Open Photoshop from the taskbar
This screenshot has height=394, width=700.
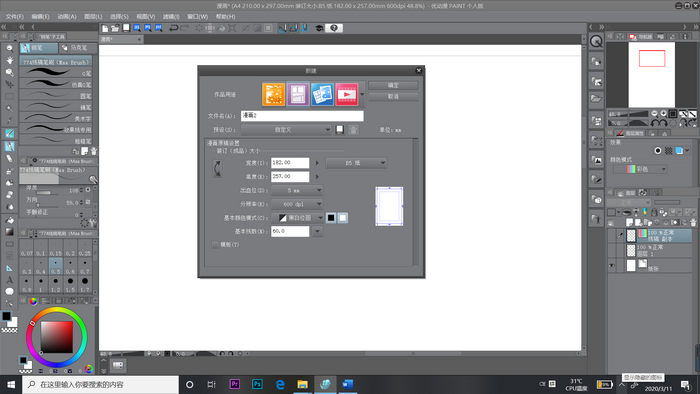click(257, 384)
